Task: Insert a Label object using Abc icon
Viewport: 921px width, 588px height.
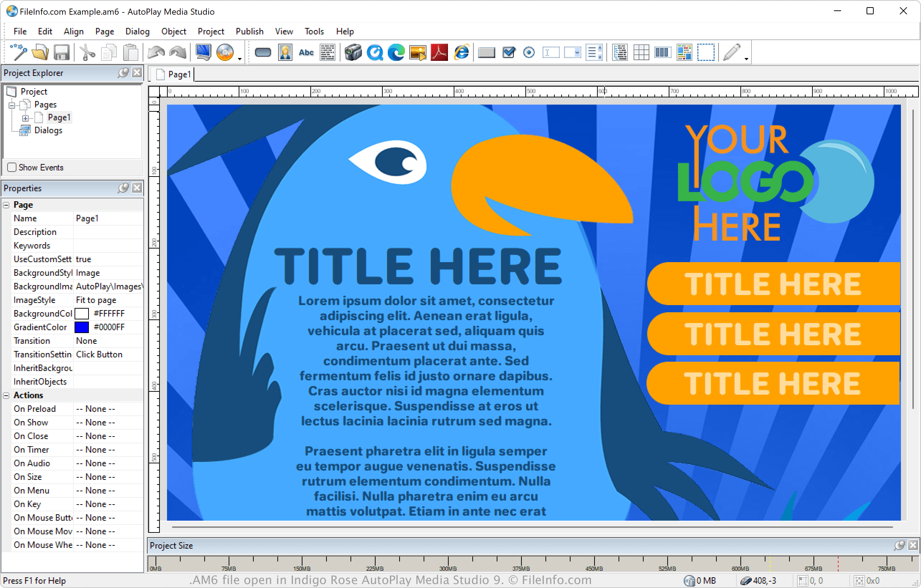Action: tap(306, 52)
